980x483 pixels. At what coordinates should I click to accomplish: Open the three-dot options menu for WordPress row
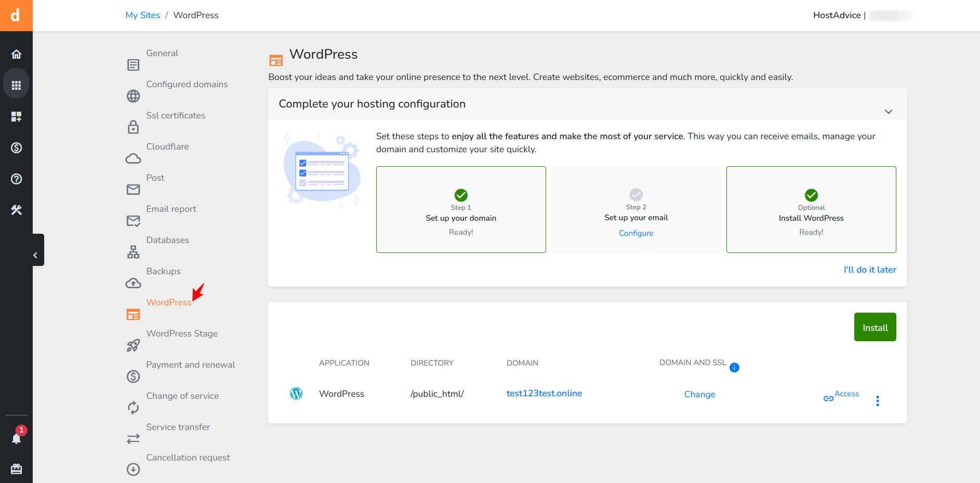878,401
